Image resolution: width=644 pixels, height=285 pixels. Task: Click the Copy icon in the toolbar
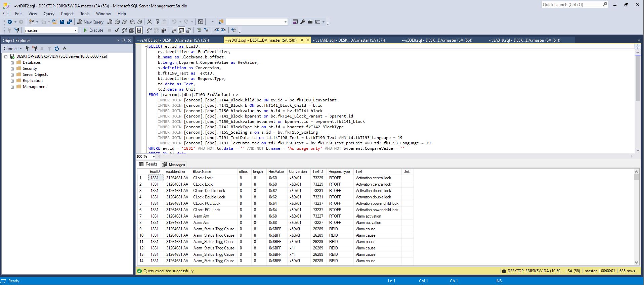157,22
